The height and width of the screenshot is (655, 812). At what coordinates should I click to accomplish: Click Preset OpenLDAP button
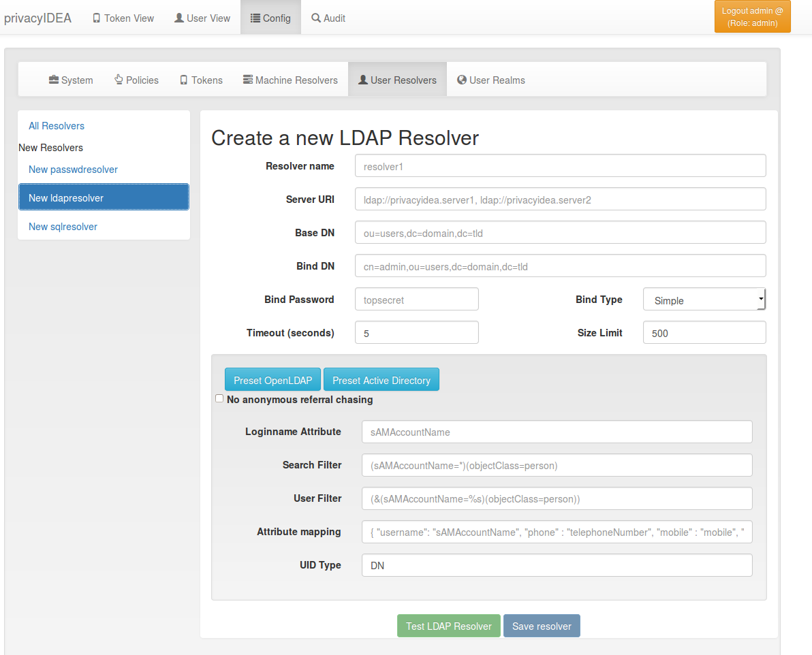click(x=273, y=379)
